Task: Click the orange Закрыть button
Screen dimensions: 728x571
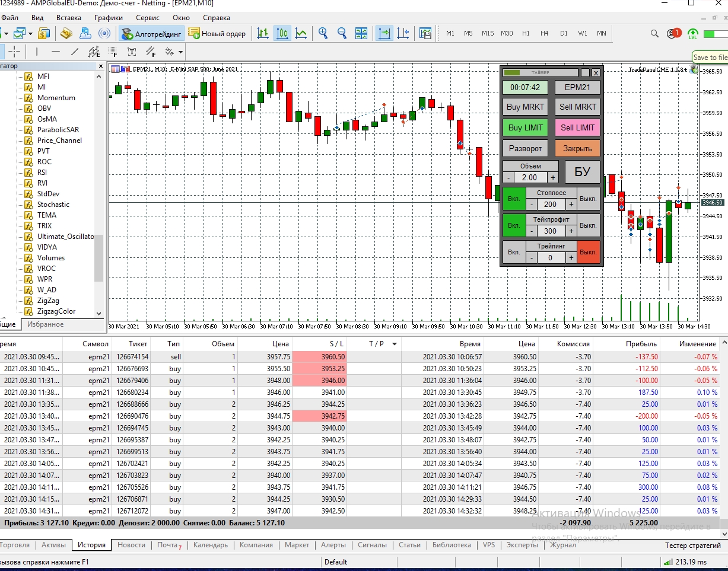Action: [x=578, y=148]
